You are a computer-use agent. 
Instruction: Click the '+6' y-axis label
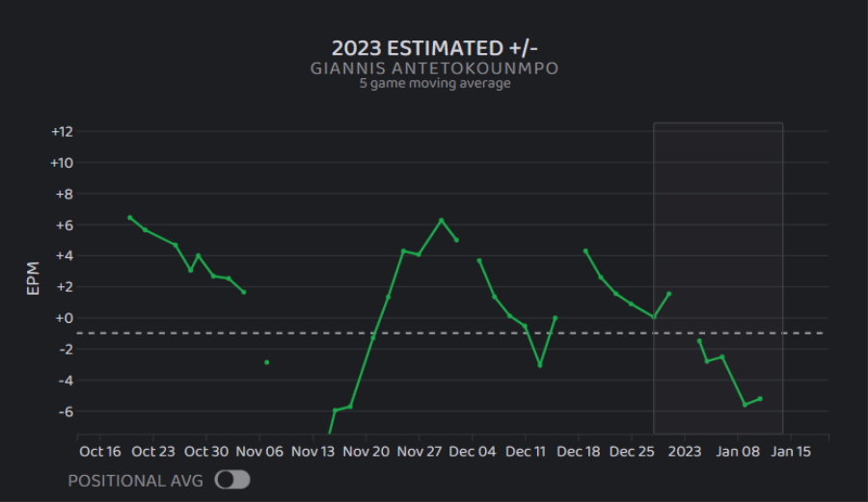click(x=65, y=225)
